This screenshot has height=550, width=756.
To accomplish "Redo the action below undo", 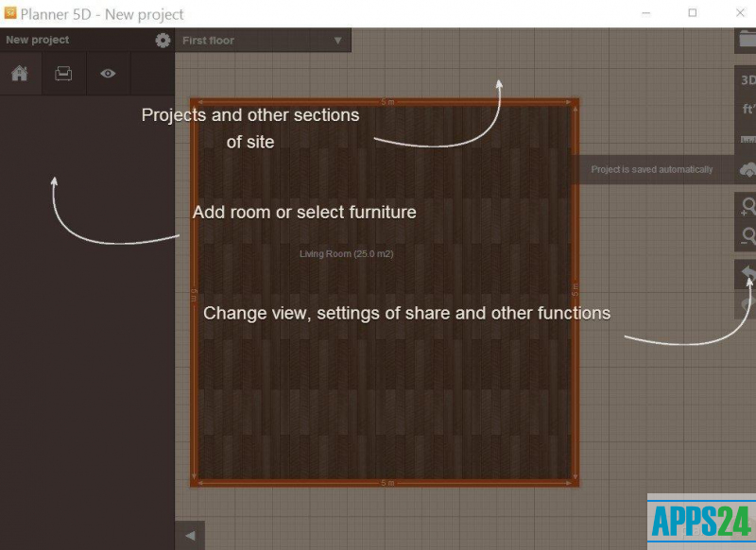I will [747, 304].
